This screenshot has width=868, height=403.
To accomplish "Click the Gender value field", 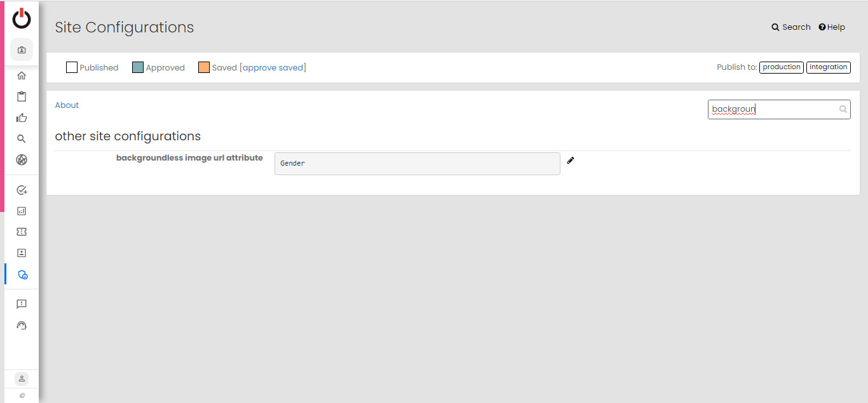I will pos(417,164).
